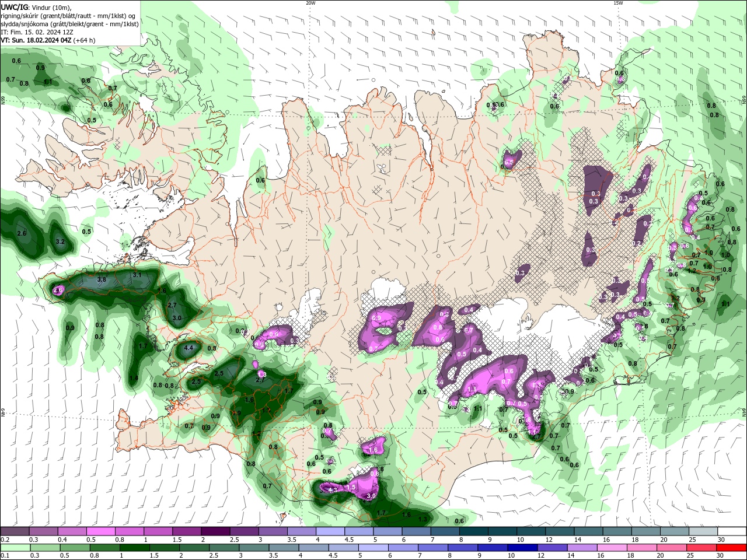The height and width of the screenshot is (560, 747).
Task: Select the darkest green swatch between 1 and 1.5
Action: (x=135, y=548)
